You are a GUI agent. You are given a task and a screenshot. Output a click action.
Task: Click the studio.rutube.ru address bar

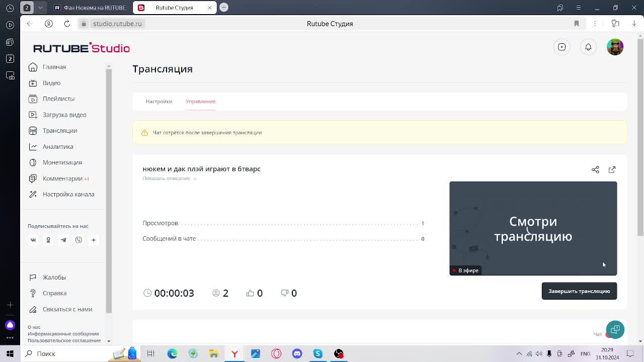pos(117,24)
